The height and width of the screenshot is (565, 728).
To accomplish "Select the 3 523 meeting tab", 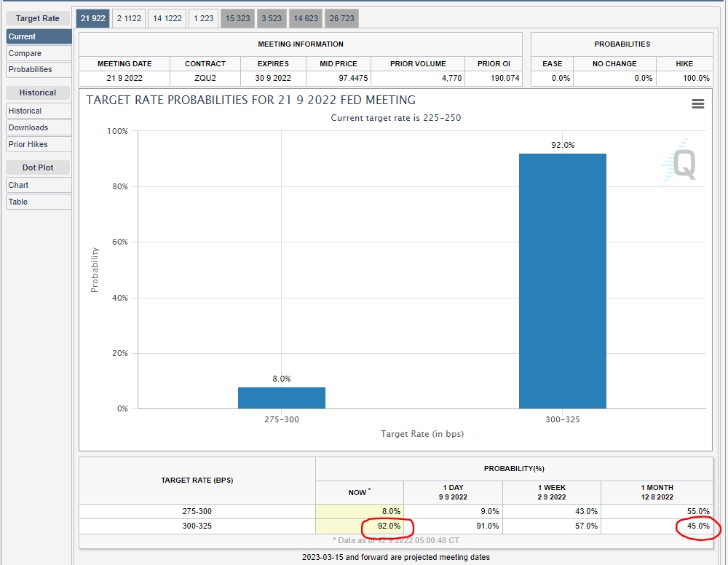I will coord(272,19).
